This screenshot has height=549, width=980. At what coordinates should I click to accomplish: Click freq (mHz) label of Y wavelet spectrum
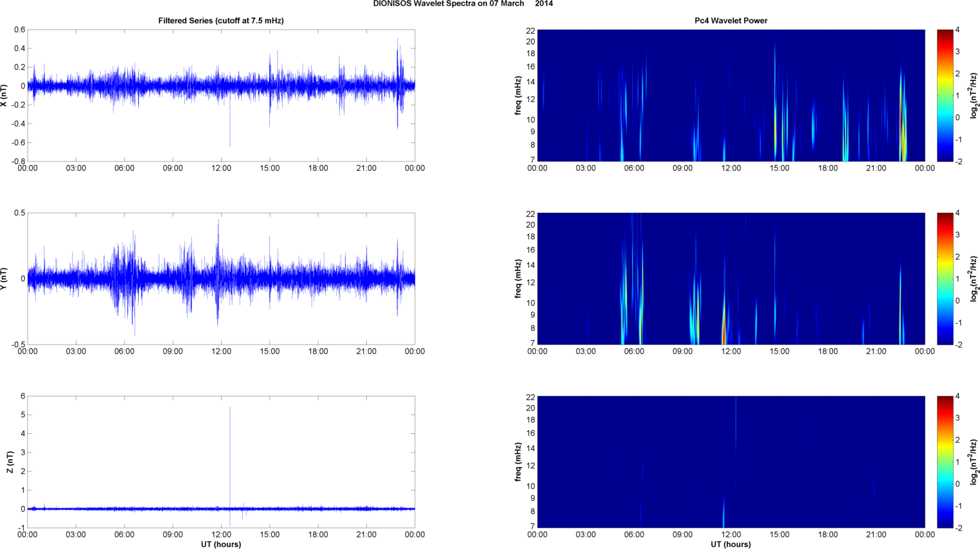coord(518,278)
